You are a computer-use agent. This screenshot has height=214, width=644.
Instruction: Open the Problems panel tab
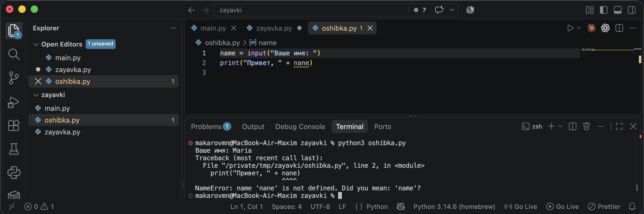(x=211, y=126)
